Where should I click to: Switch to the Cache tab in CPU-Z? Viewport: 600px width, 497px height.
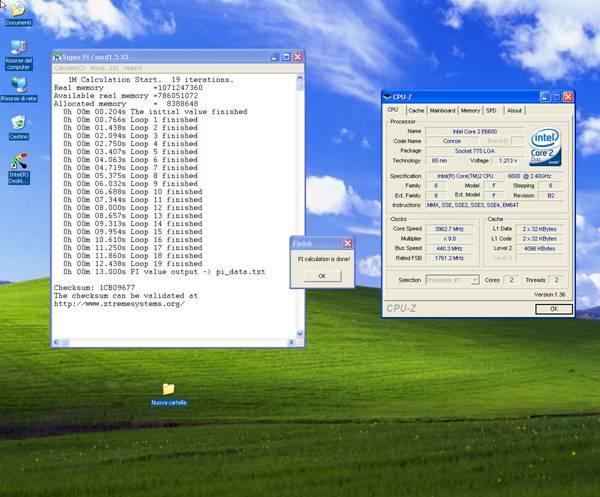[x=416, y=110]
